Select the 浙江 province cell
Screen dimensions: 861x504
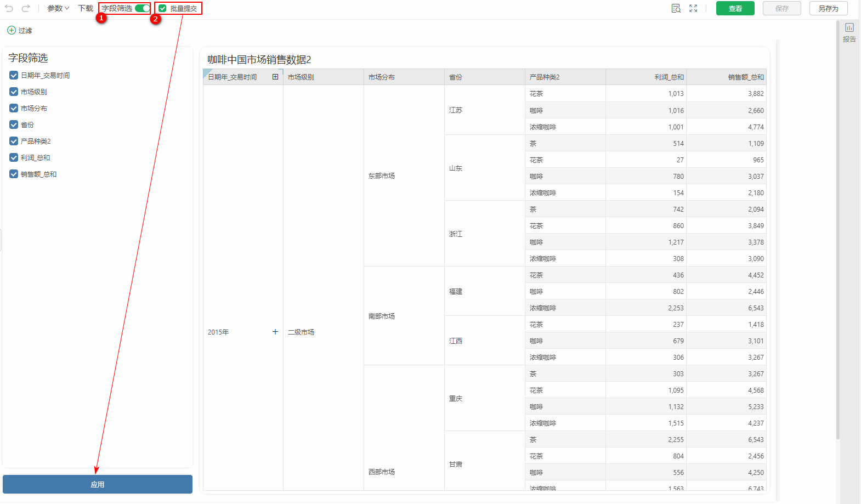click(485, 234)
